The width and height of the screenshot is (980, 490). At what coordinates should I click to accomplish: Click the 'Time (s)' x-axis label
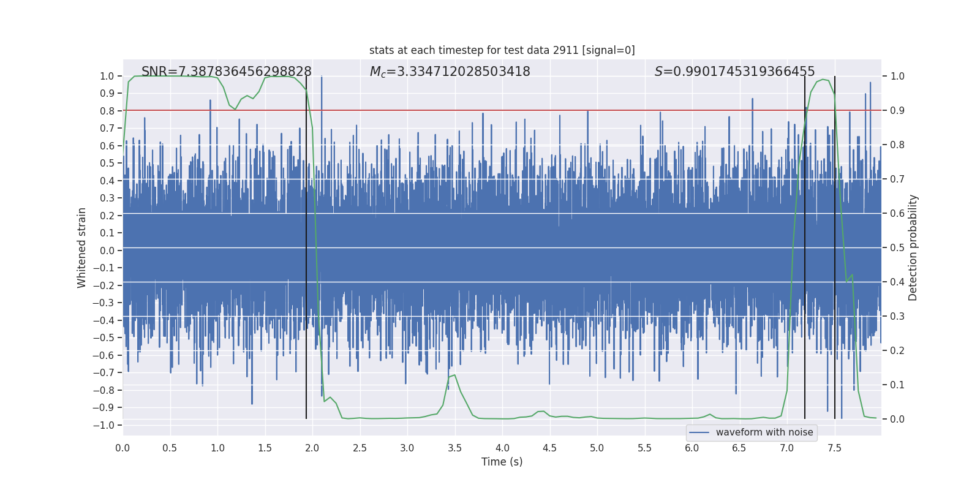pos(502,462)
